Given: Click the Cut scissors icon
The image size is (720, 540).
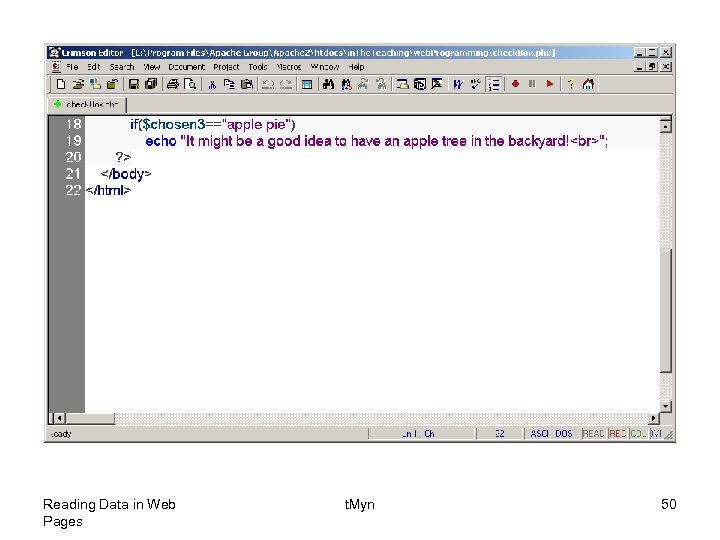Looking at the screenshot, I should 212,84.
